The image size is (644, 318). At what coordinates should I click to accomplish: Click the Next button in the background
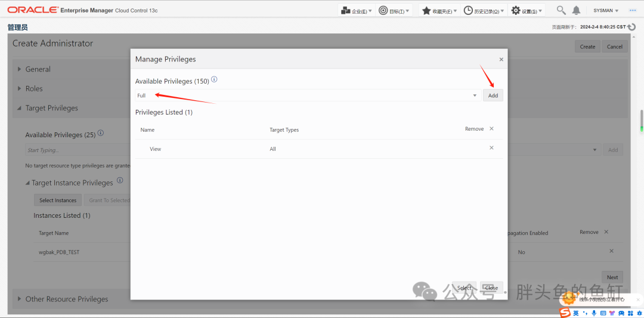click(612, 277)
